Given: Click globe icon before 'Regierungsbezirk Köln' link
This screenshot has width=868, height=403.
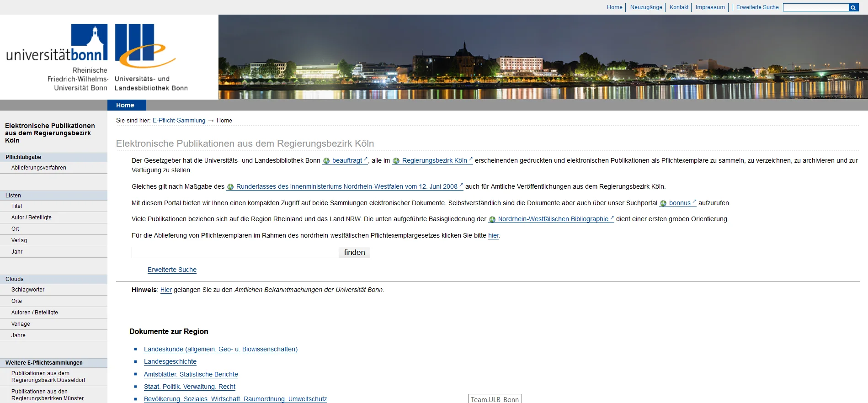Looking at the screenshot, I should point(396,161).
